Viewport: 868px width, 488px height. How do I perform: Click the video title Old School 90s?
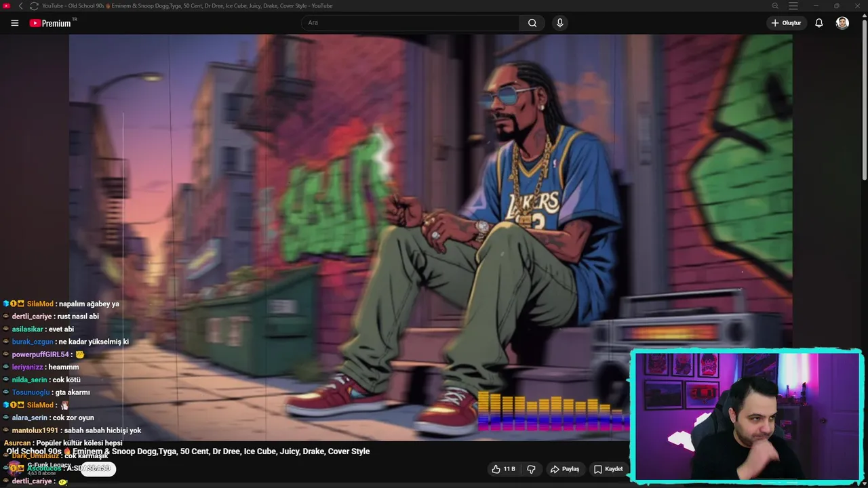[188, 451]
